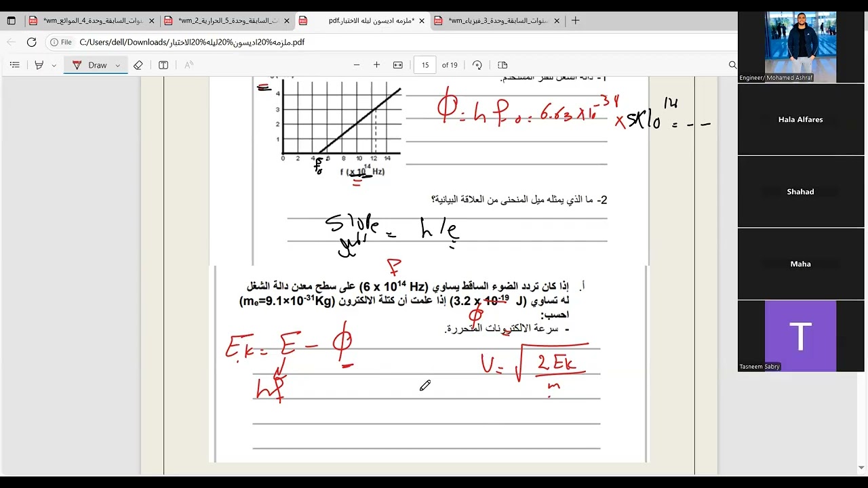868x488 pixels.
Task: Select Engineer Mohamed Ashraf video tile
Action: [801, 47]
